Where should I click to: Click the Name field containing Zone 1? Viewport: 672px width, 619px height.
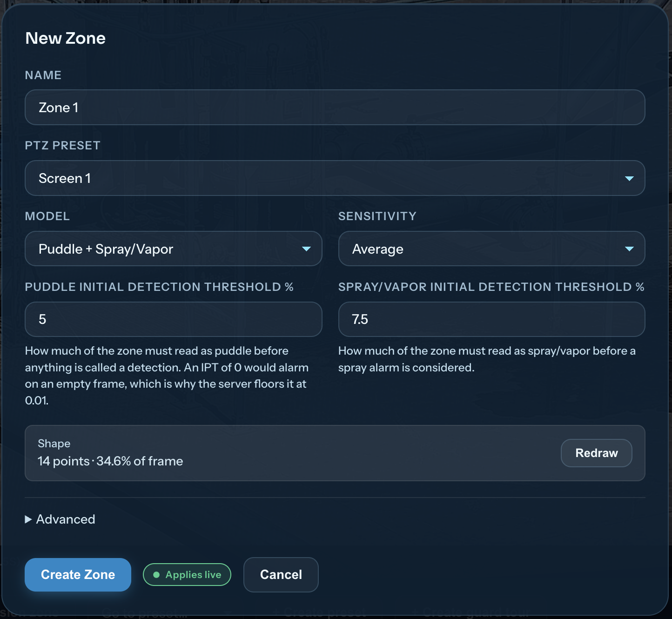click(335, 108)
